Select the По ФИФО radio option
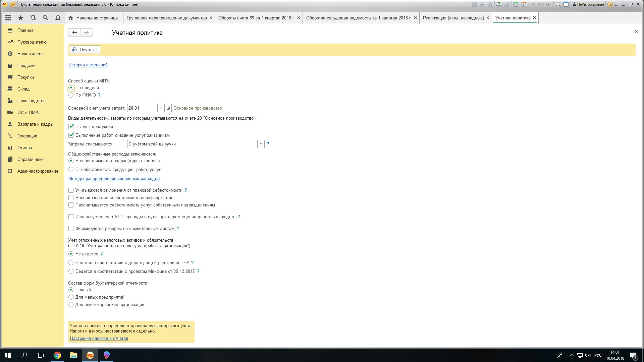 point(71,95)
